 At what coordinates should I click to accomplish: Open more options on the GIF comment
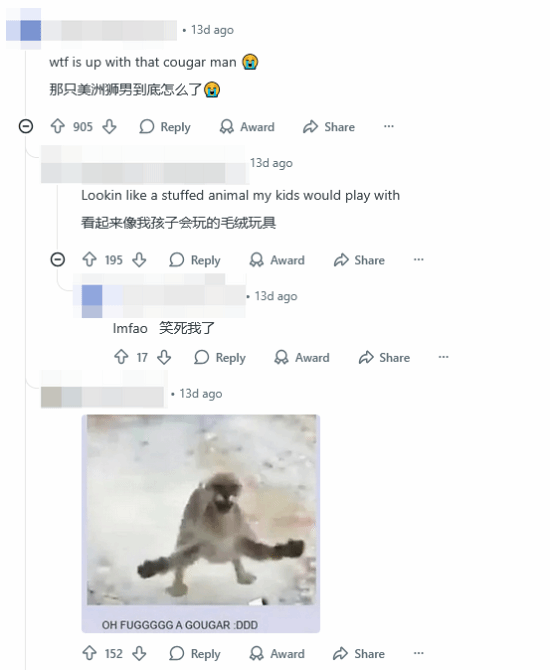[418, 653]
